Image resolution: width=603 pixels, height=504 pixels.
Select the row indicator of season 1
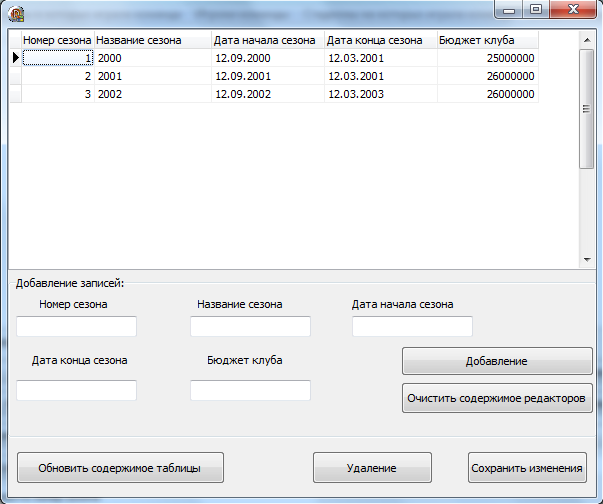pos(15,58)
